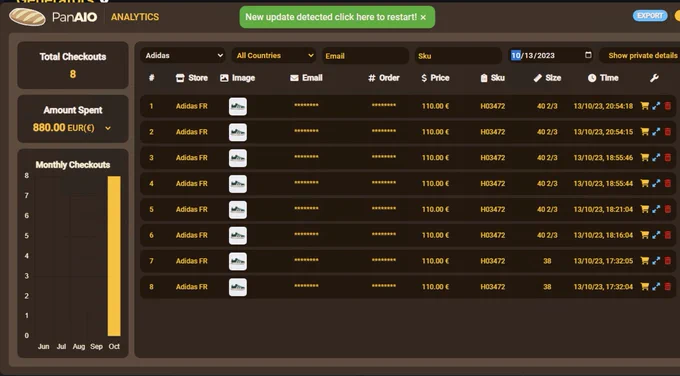Dismiss the update notification with the X
680x376 pixels.
click(423, 17)
